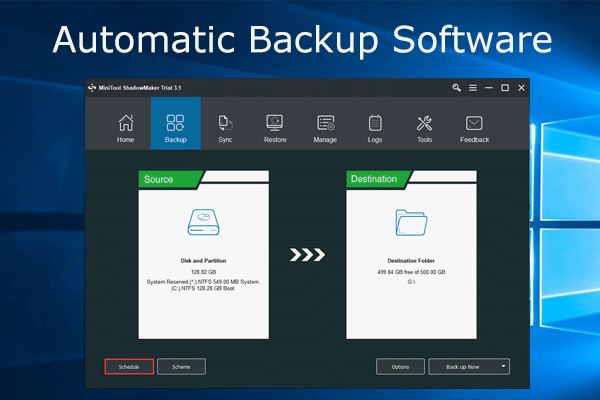600x400 pixels.
Task: Click '499.84 GB free of 500.00 GB'
Action: (x=411, y=272)
